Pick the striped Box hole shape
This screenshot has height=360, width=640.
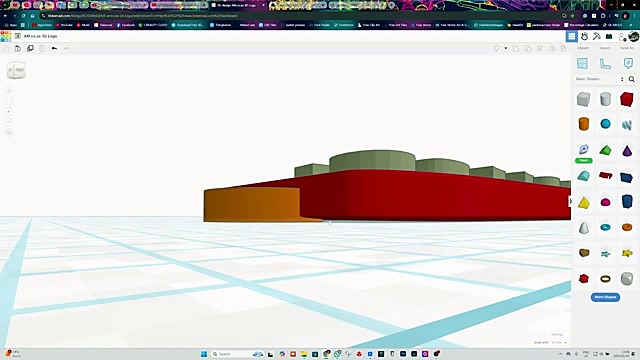584,99
